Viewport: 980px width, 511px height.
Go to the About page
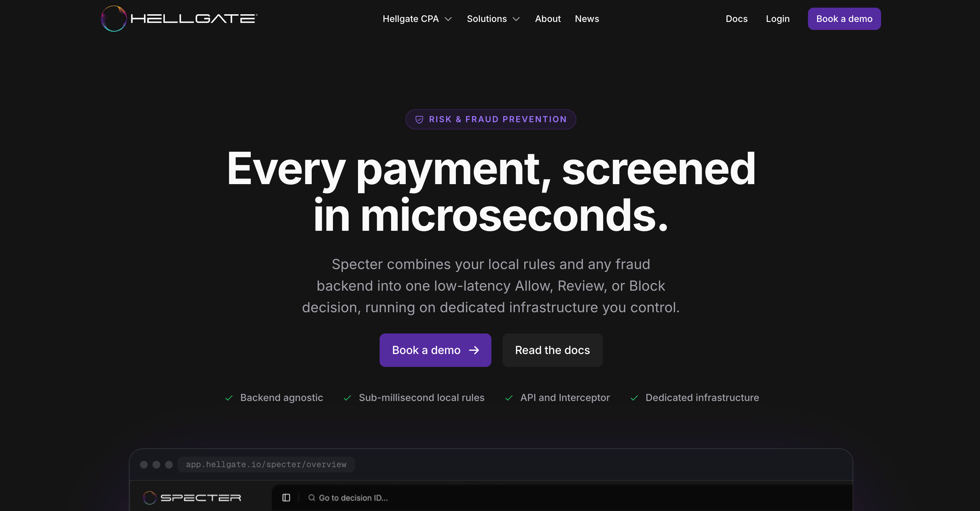point(547,19)
